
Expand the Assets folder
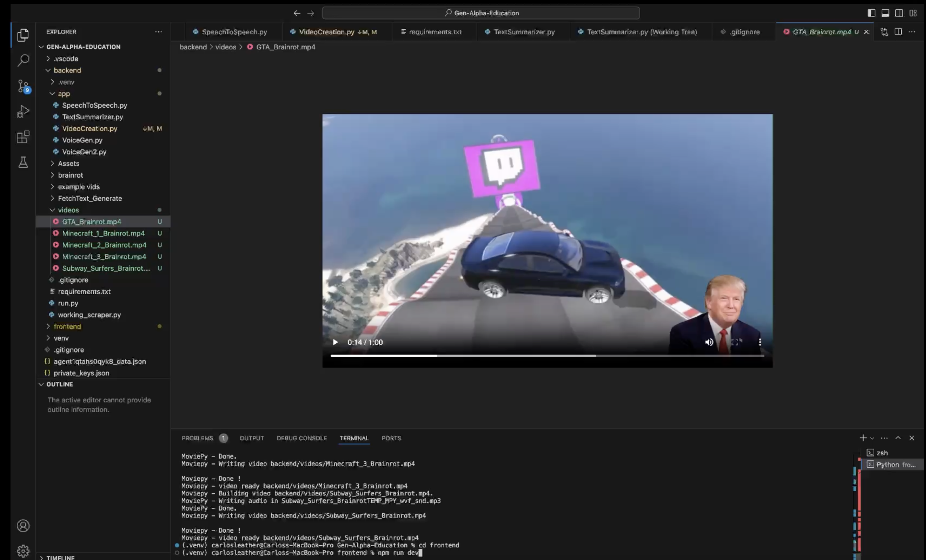pyautogui.click(x=69, y=163)
